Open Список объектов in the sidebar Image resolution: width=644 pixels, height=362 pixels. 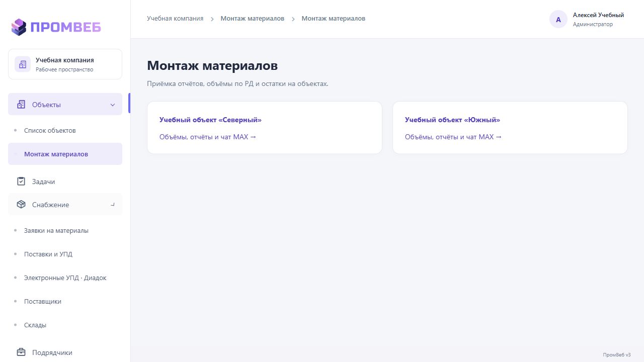tap(50, 131)
